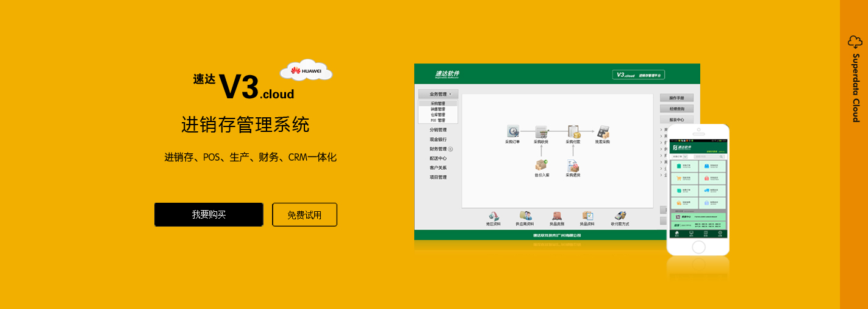The height and width of the screenshot is (309, 868).
Task: Expand the 财务管理 menu arrow
Action: pyautogui.click(x=450, y=149)
